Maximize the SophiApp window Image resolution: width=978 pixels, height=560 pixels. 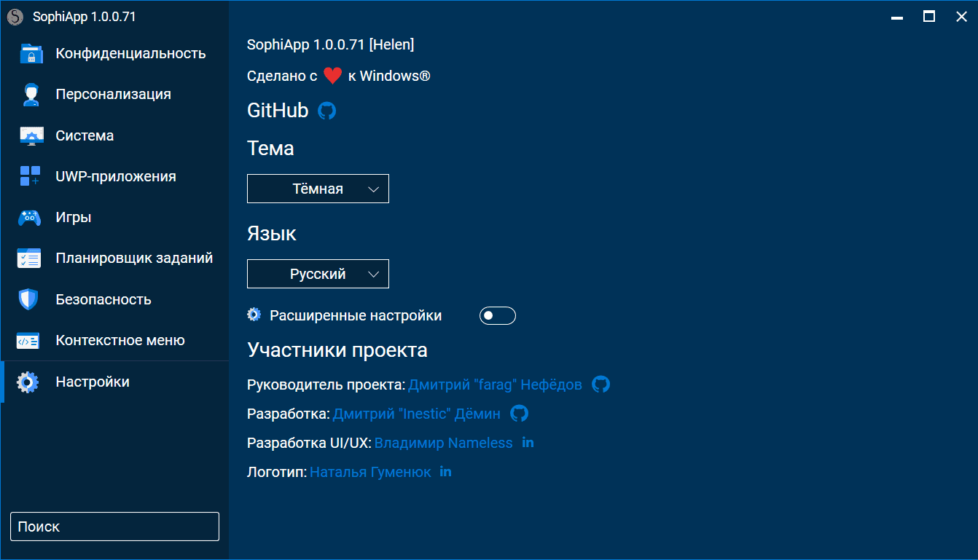coord(929,17)
